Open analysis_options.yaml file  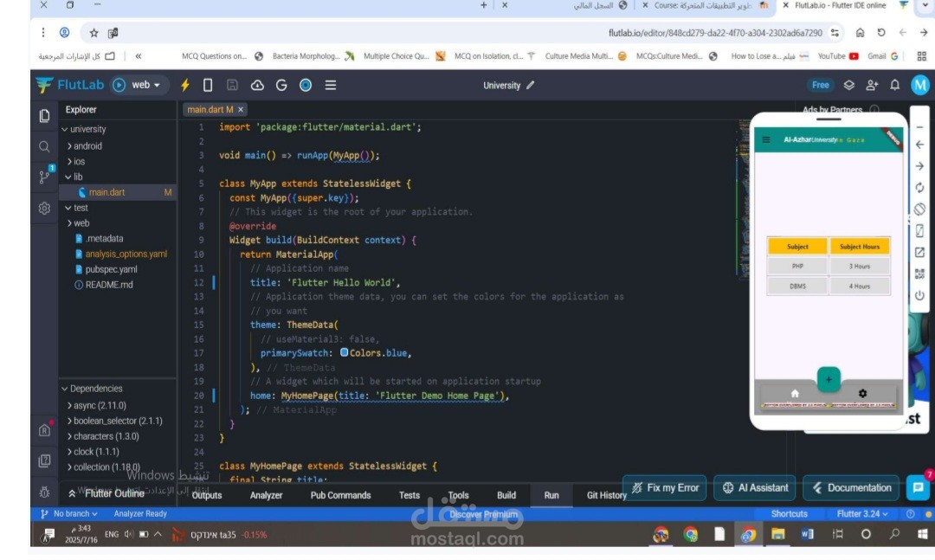[121, 254]
